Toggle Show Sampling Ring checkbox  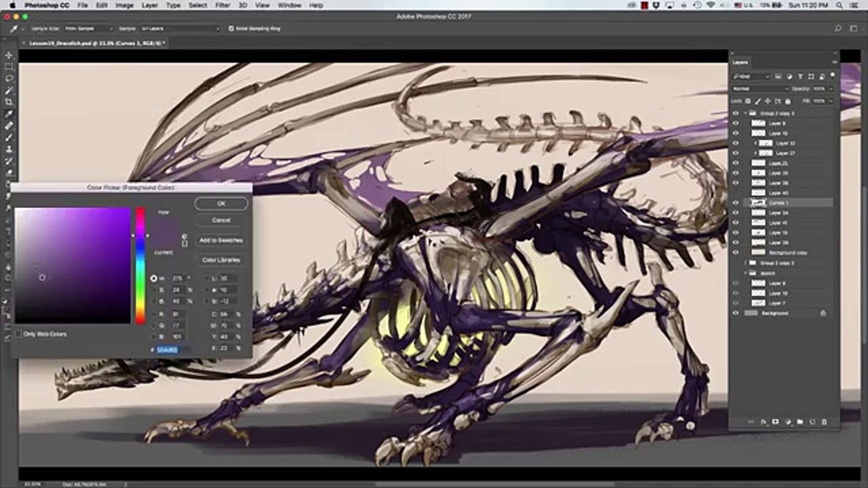point(231,28)
